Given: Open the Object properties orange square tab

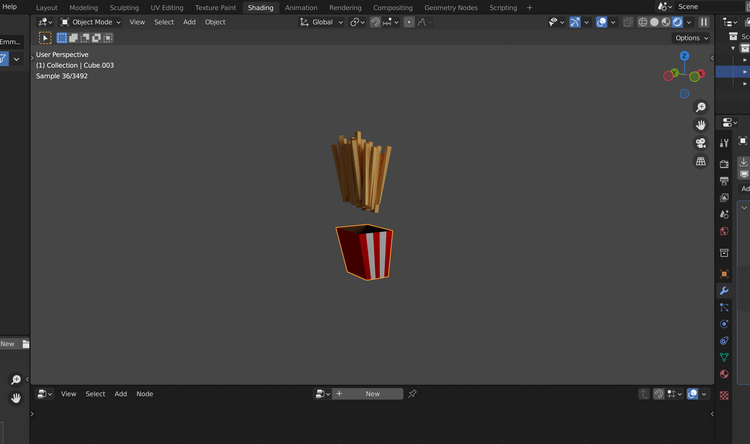Looking at the screenshot, I should 724,274.
